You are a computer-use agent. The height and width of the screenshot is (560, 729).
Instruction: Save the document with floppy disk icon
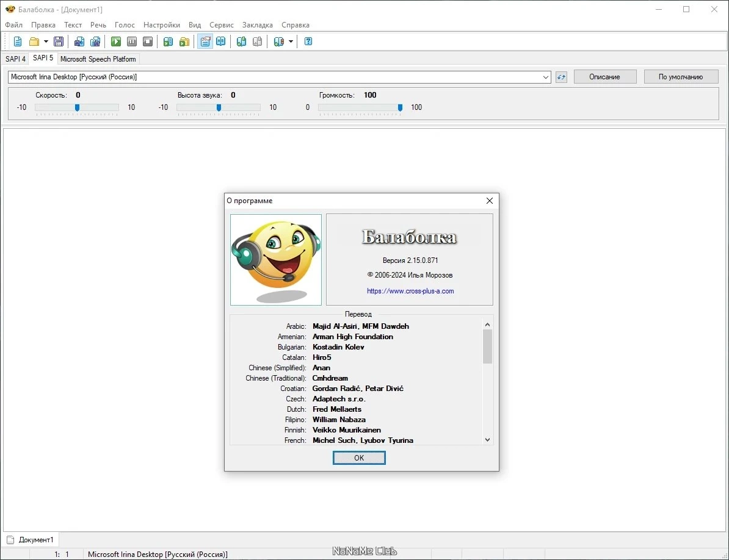pyautogui.click(x=59, y=42)
